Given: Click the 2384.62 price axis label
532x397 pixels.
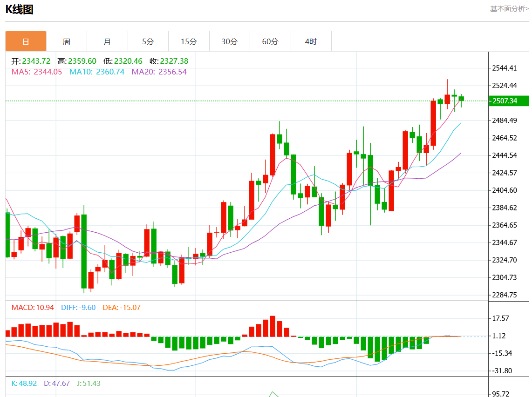Looking at the screenshot, I should tap(505, 208).
